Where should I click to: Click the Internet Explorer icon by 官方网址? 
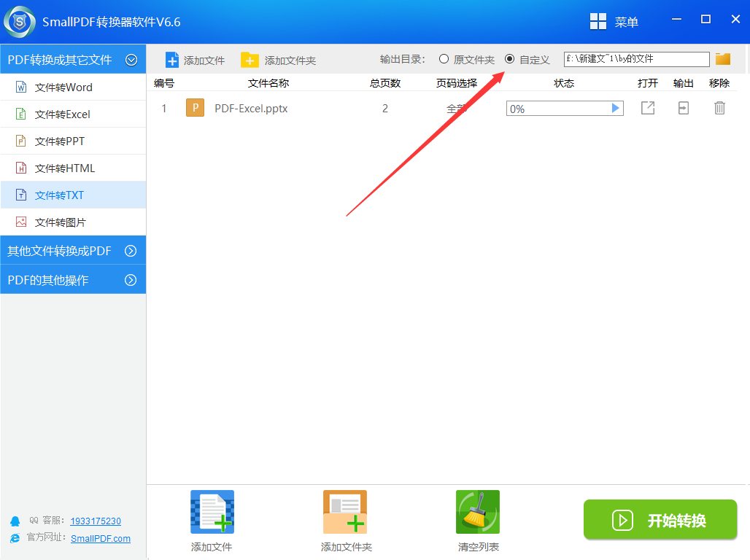tap(15, 538)
